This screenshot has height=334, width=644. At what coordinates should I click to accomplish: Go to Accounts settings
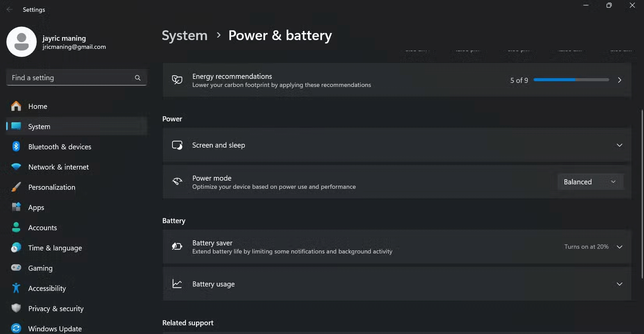click(x=43, y=228)
